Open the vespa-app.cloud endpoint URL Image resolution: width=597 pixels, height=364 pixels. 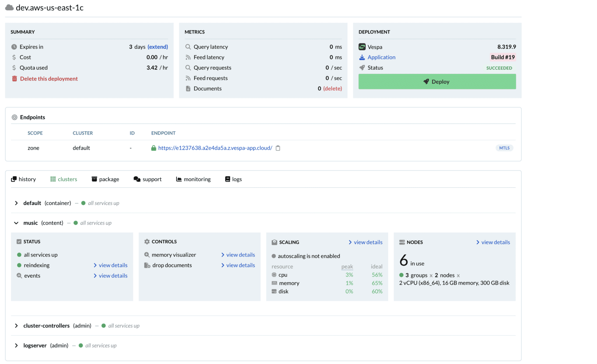tap(215, 148)
